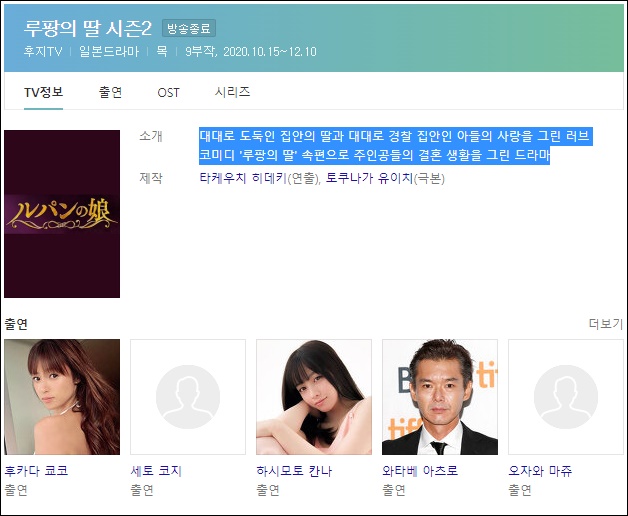
Task: Click the 방송종료 status badge
Action: (x=189, y=28)
